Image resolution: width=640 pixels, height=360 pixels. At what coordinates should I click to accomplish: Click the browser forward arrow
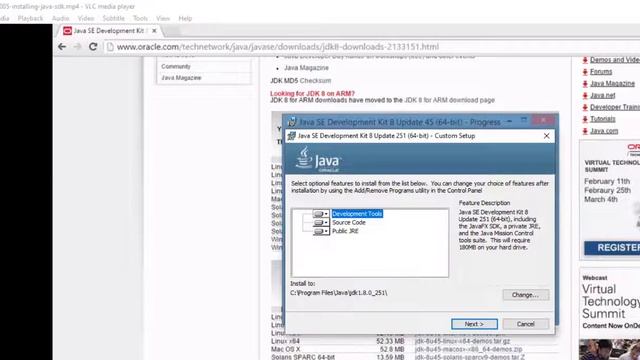click(x=77, y=47)
